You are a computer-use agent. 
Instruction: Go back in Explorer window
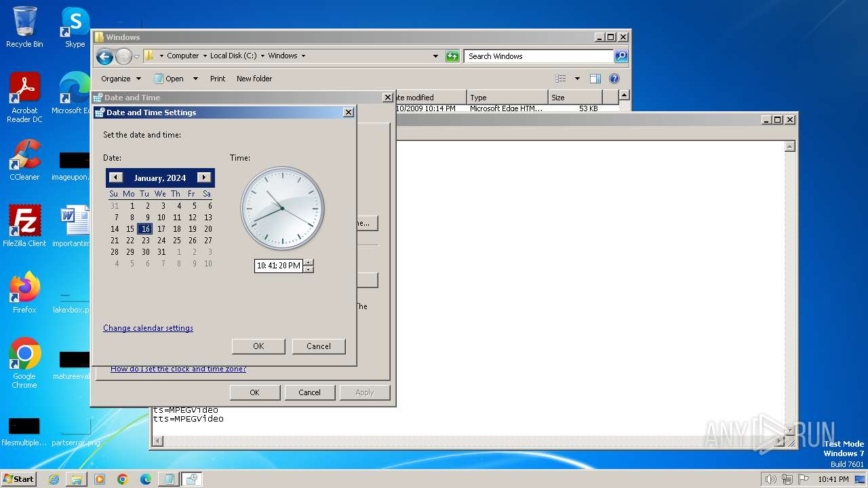click(104, 56)
